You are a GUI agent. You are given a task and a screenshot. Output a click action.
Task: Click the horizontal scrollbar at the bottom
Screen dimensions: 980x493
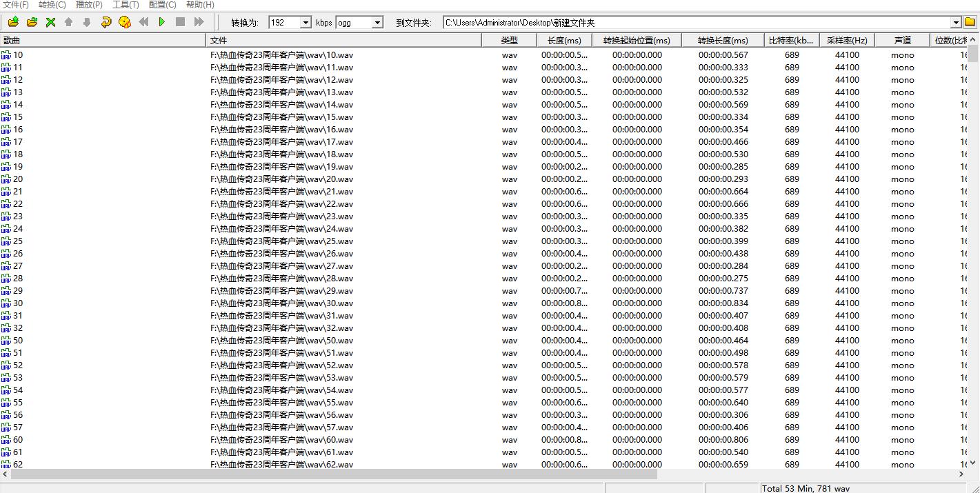pos(483,474)
